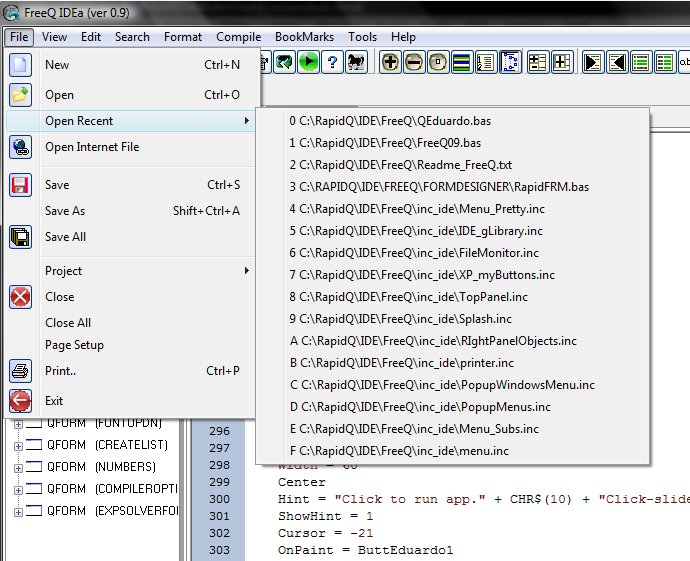Click the indent right black arrow icon

[593, 62]
